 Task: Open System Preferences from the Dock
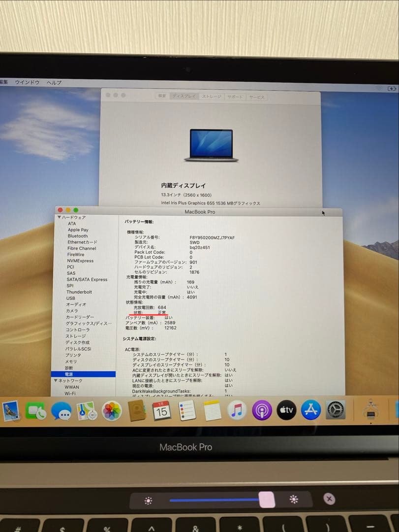tap(335, 410)
